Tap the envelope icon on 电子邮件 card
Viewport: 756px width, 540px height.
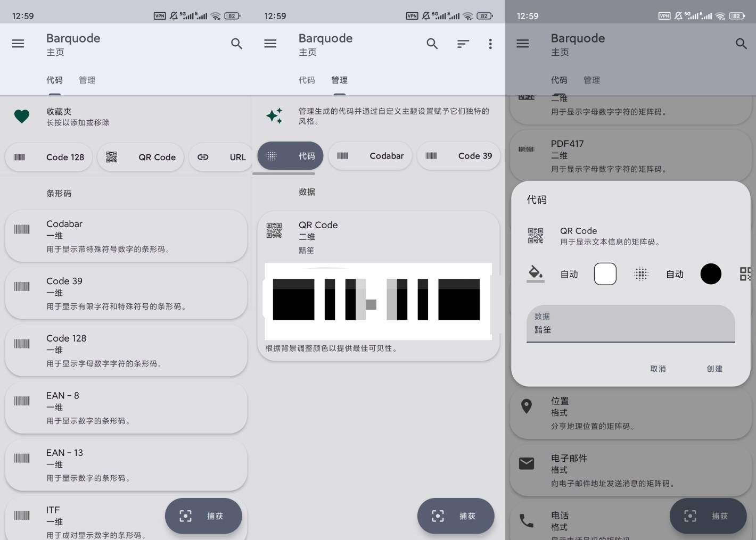[527, 463]
